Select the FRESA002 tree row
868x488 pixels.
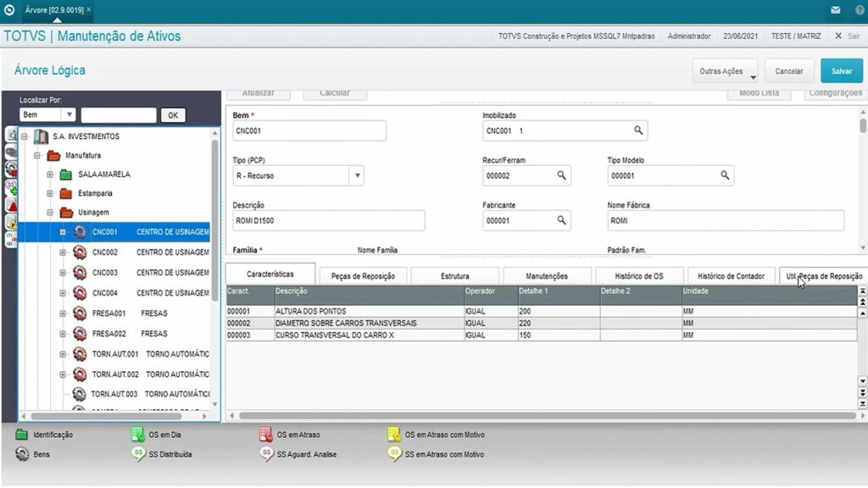click(114, 334)
